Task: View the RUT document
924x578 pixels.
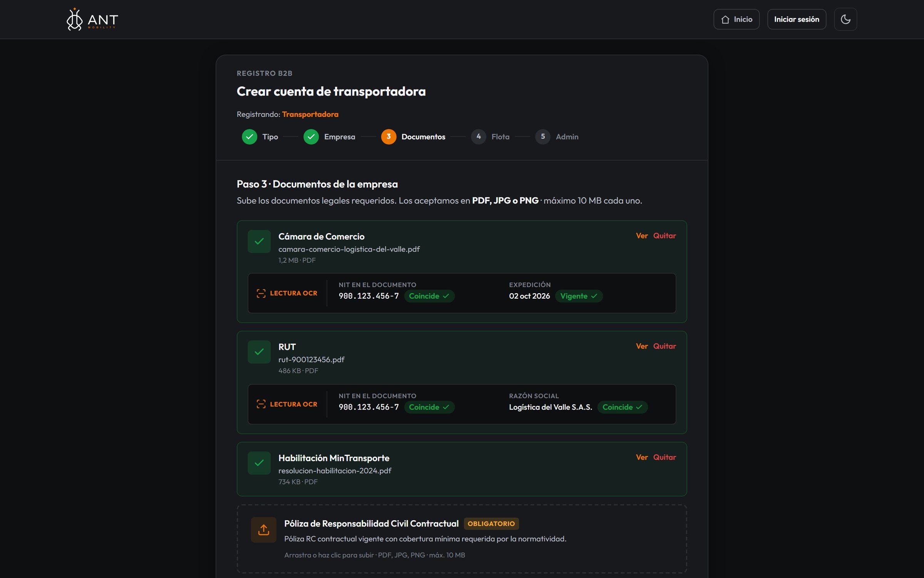Action: pyautogui.click(x=641, y=346)
